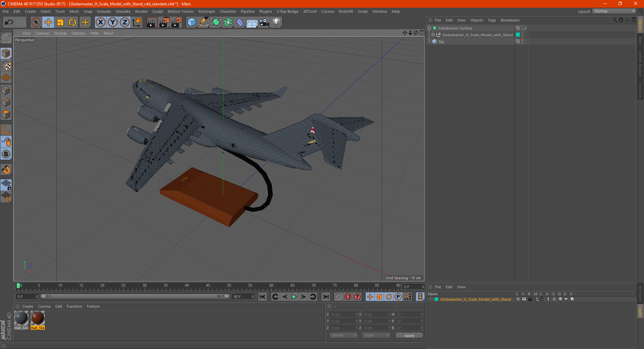Switch to Edges mode
The height and width of the screenshot is (349, 644).
click(x=6, y=102)
